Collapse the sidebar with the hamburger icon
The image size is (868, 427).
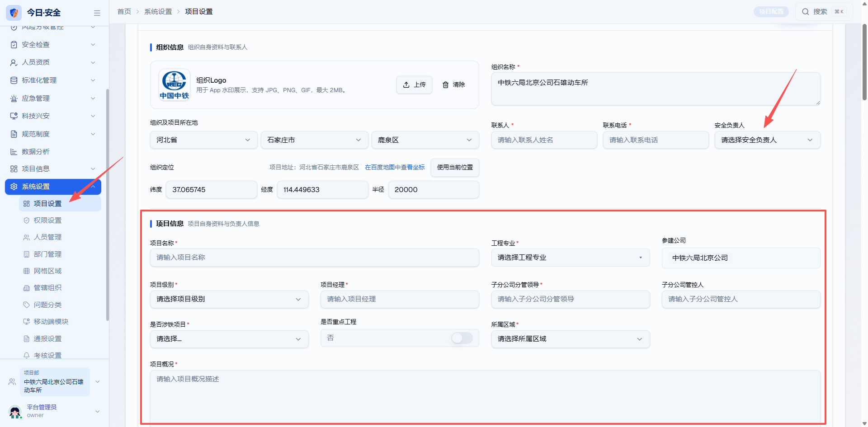pos(97,13)
